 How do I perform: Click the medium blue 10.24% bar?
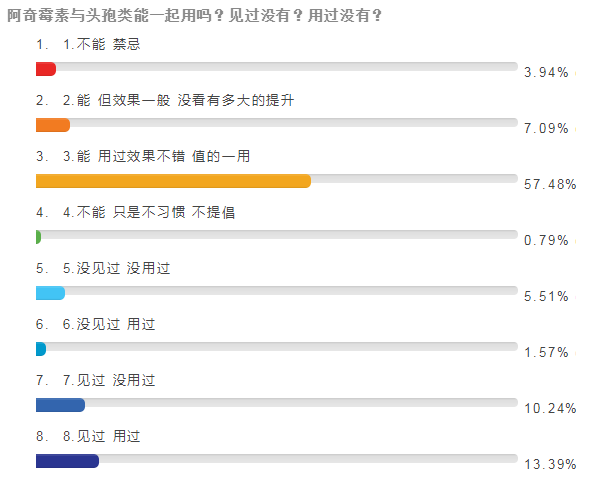point(60,404)
